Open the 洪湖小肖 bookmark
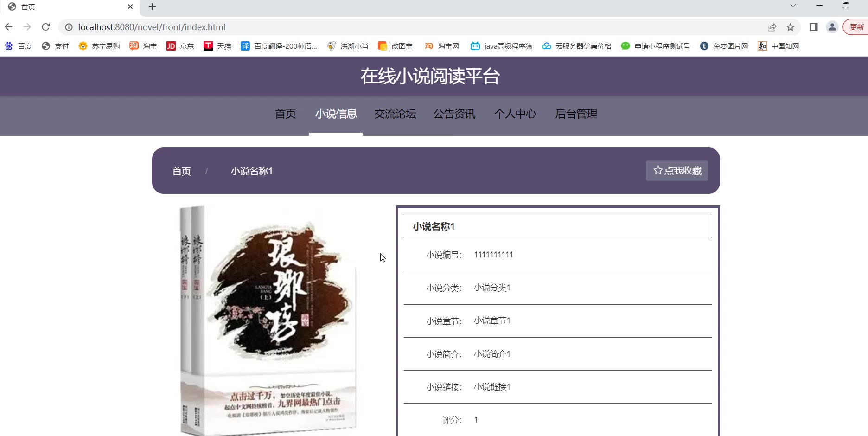Screen dimensions: 868x436 pos(348,46)
